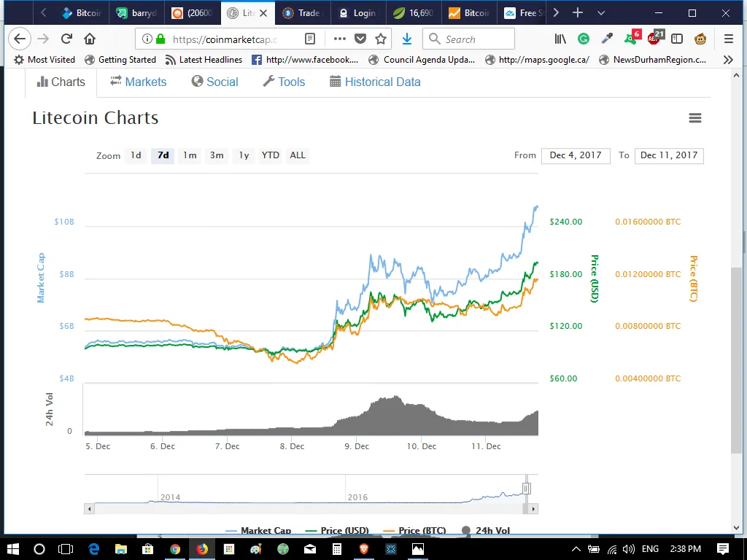
Task: Click the browser forward arrow
Action: 43,39
